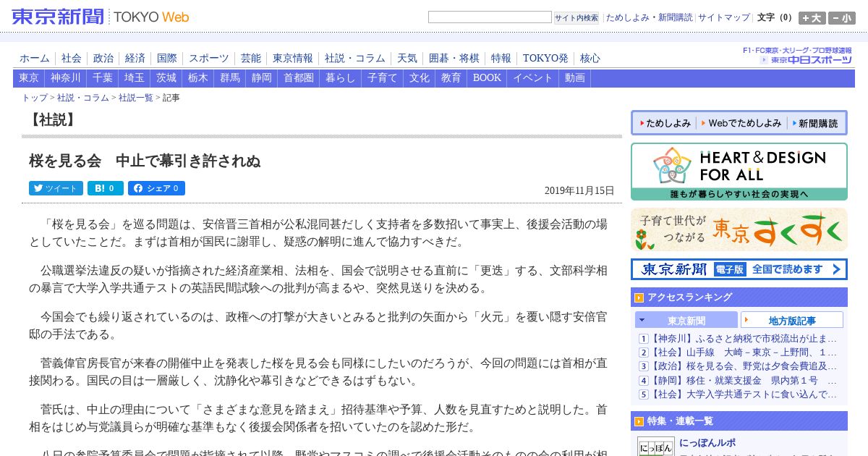
Task: Follow the トップ breadcrumb link
Action: (x=35, y=98)
